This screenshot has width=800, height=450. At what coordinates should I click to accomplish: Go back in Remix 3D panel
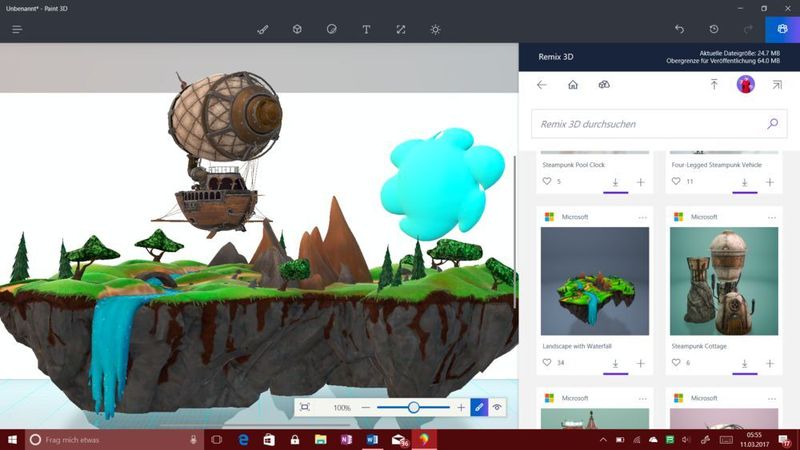point(542,85)
